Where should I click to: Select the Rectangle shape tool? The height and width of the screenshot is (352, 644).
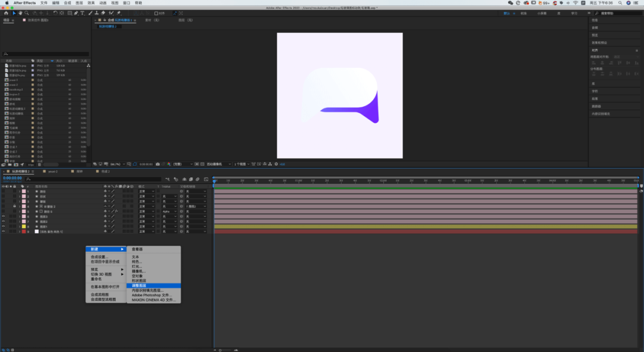click(x=70, y=13)
